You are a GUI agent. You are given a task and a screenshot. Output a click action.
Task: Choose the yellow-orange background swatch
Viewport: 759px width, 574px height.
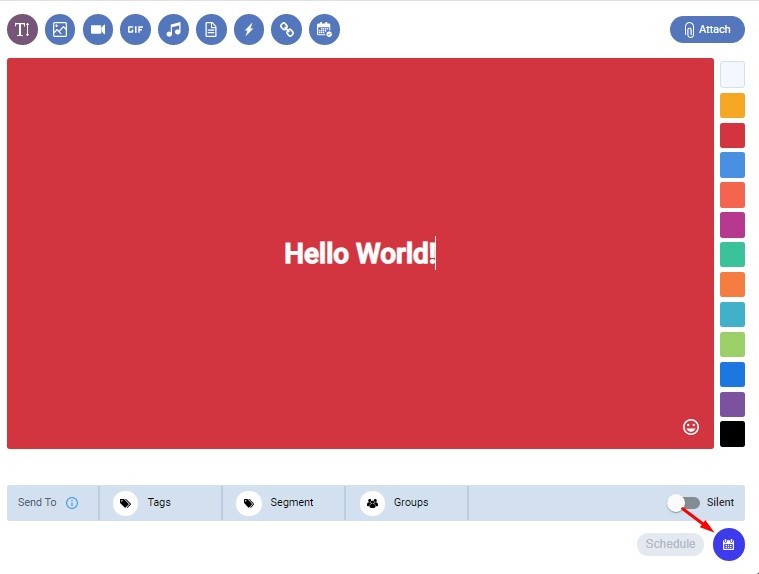click(732, 106)
